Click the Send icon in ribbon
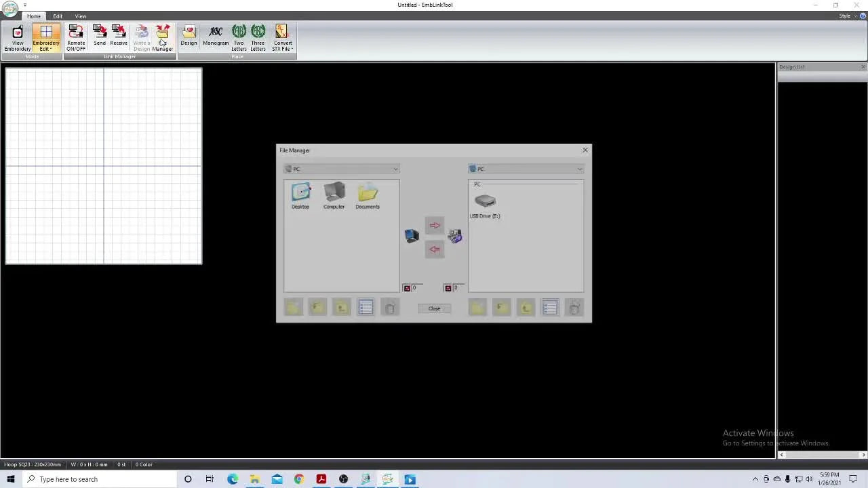Image resolution: width=868 pixels, height=488 pixels. [100, 37]
